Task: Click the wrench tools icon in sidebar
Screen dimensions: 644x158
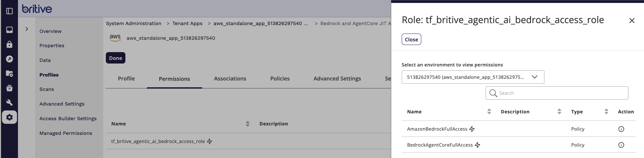Action: [x=9, y=103]
